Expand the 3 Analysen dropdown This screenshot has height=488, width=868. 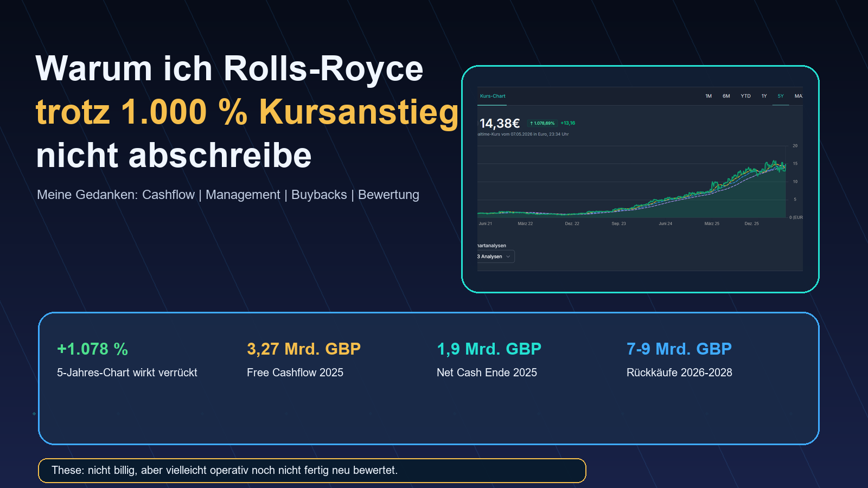(495, 256)
